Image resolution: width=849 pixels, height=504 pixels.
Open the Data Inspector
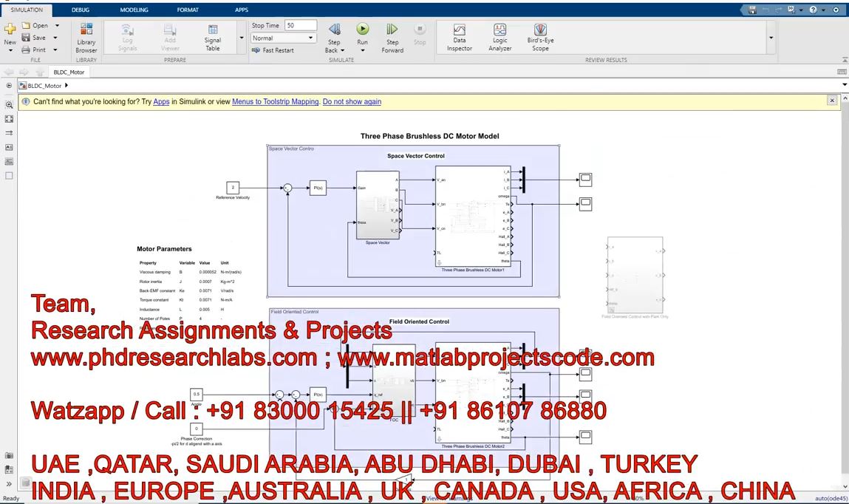(459, 38)
